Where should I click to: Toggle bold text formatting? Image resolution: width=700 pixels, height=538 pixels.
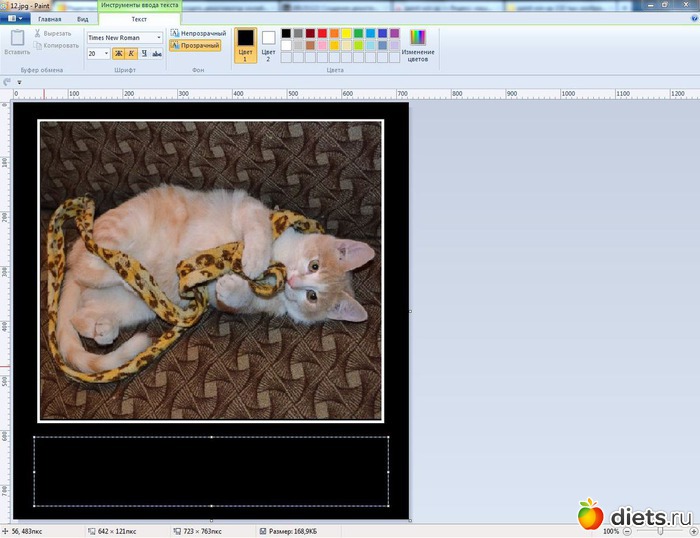tap(119, 54)
